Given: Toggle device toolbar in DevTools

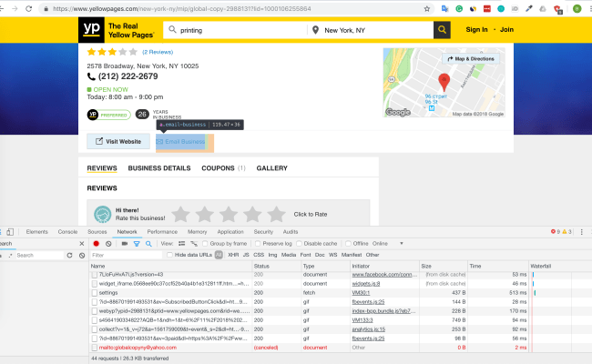Looking at the screenshot, I should tap(10, 232).
